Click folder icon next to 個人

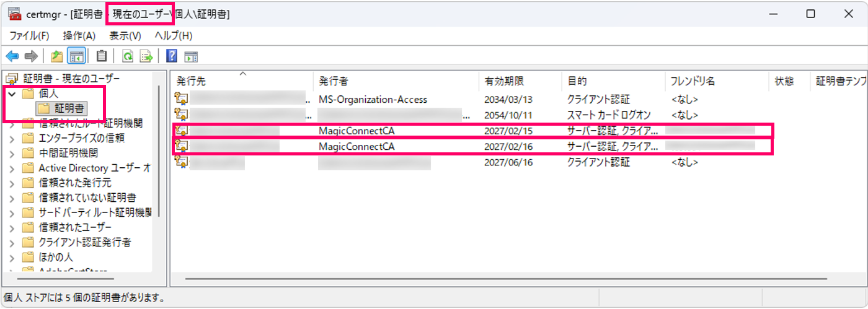coord(27,94)
